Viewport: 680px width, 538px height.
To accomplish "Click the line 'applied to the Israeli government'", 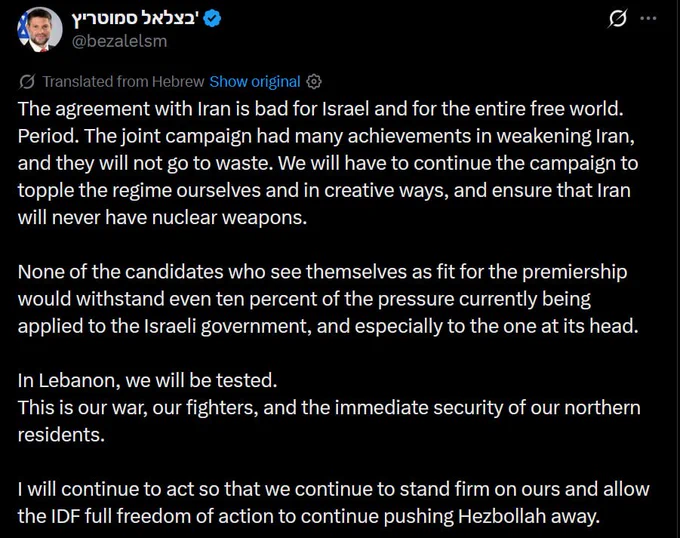I will click(x=328, y=326).
